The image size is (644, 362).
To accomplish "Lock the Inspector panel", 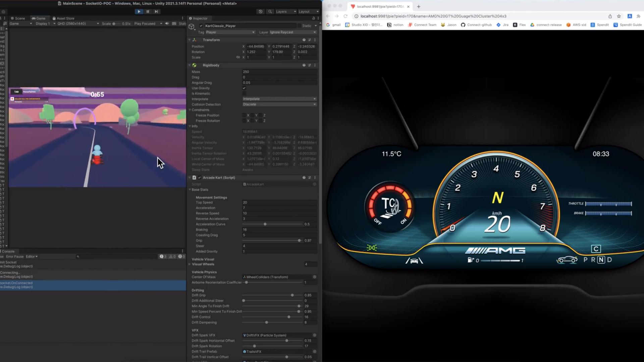I will pos(314,18).
